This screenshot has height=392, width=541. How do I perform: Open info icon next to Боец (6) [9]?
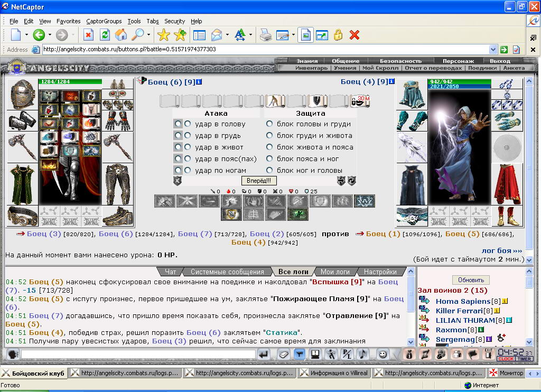click(x=199, y=82)
